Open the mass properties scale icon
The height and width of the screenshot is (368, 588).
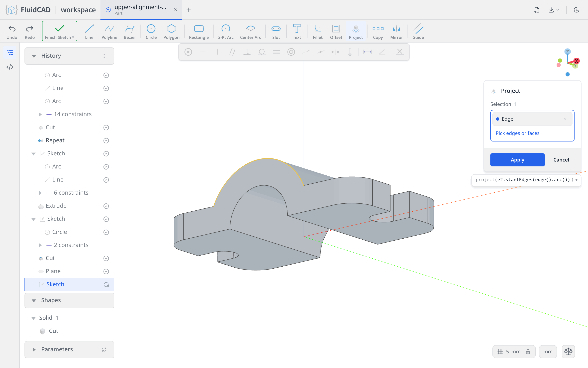(568, 351)
